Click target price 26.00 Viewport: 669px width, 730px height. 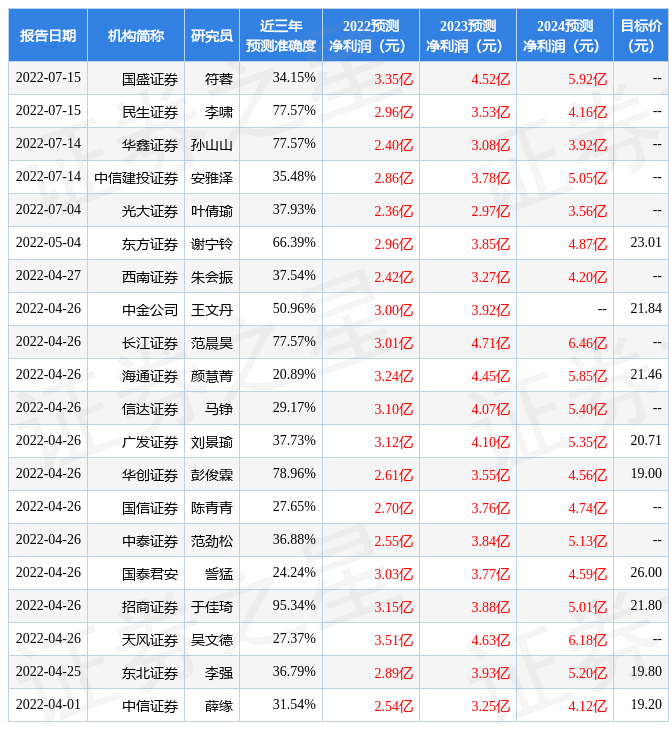(x=646, y=572)
